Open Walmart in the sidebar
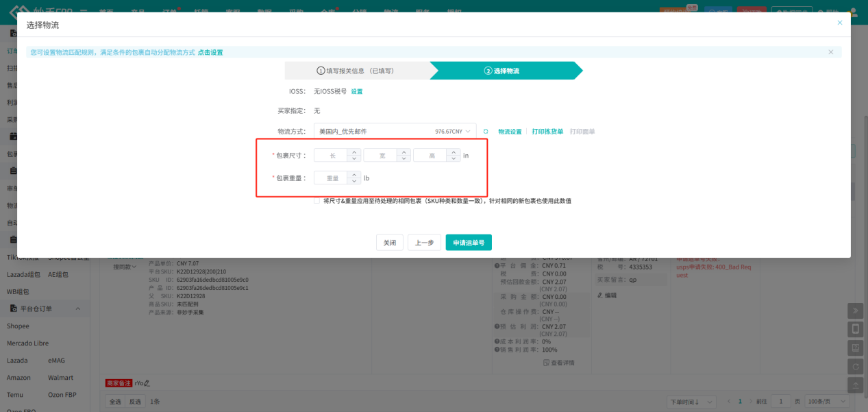This screenshot has width=868, height=412. [60, 378]
